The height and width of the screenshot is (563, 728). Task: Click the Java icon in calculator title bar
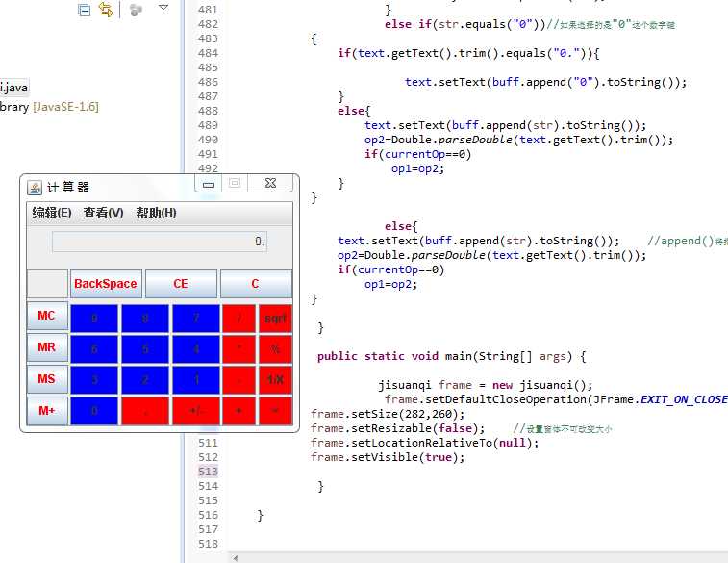click(x=35, y=188)
